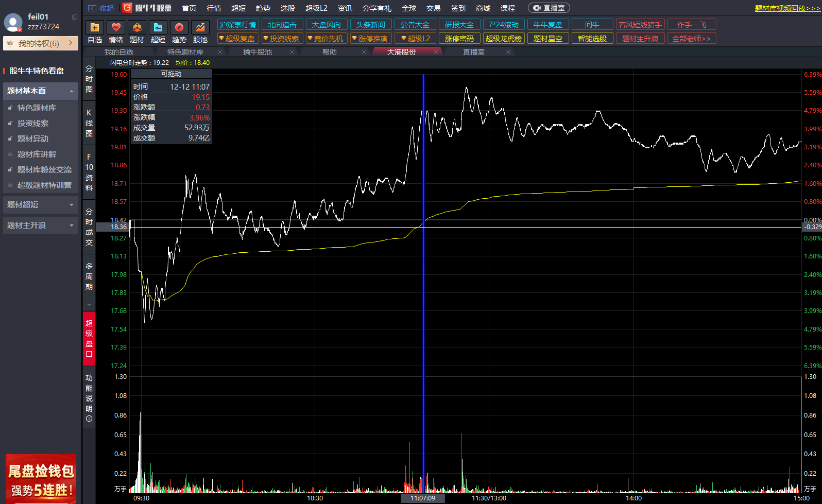Click the 尾盘捡钱包 promo banner

[41, 479]
